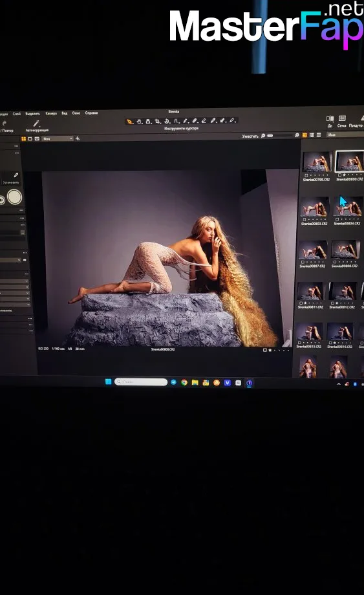Select the crop tool in cursor tools
Screen dimensions: 364x595
pos(157,122)
